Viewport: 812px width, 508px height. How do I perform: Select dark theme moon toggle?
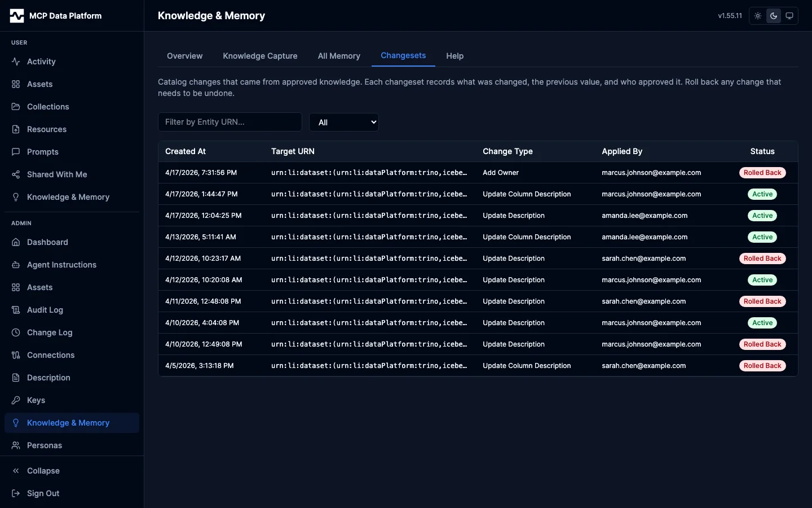(x=774, y=16)
